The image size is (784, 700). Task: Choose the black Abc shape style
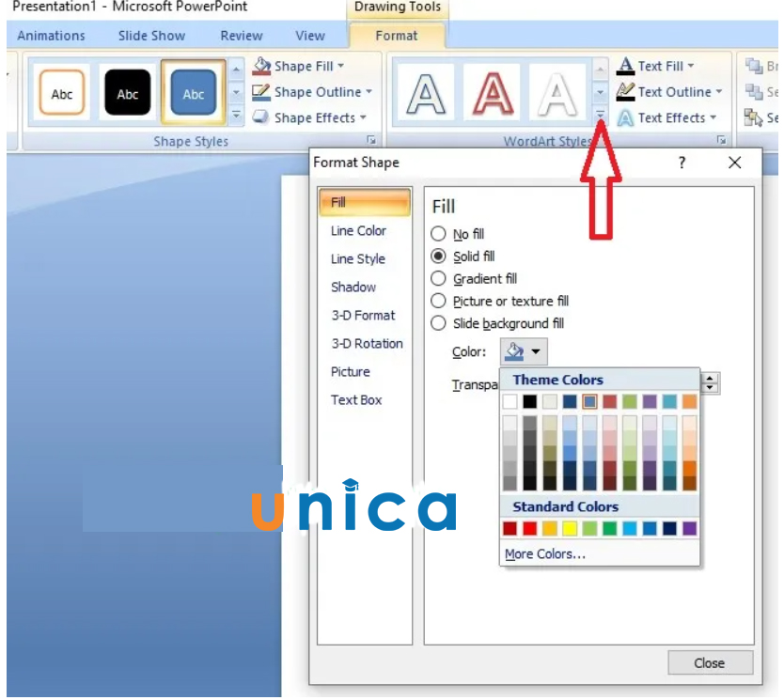pos(127,94)
